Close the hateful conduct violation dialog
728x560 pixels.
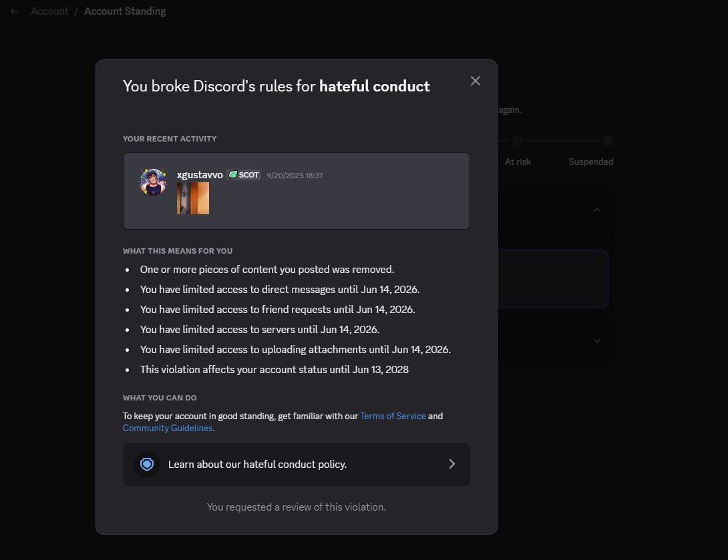[475, 81]
